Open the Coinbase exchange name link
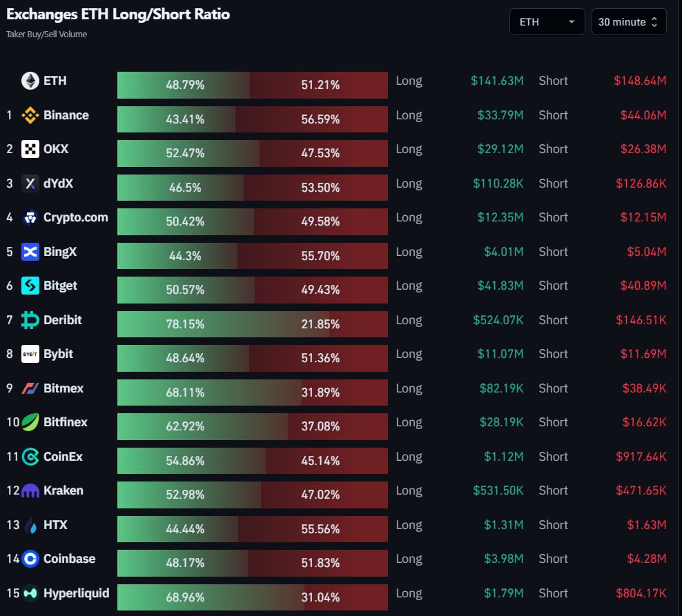 [x=69, y=559]
